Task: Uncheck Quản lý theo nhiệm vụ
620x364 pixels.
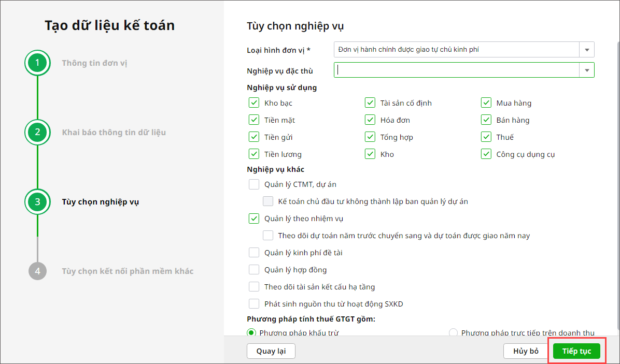Action: tap(254, 219)
